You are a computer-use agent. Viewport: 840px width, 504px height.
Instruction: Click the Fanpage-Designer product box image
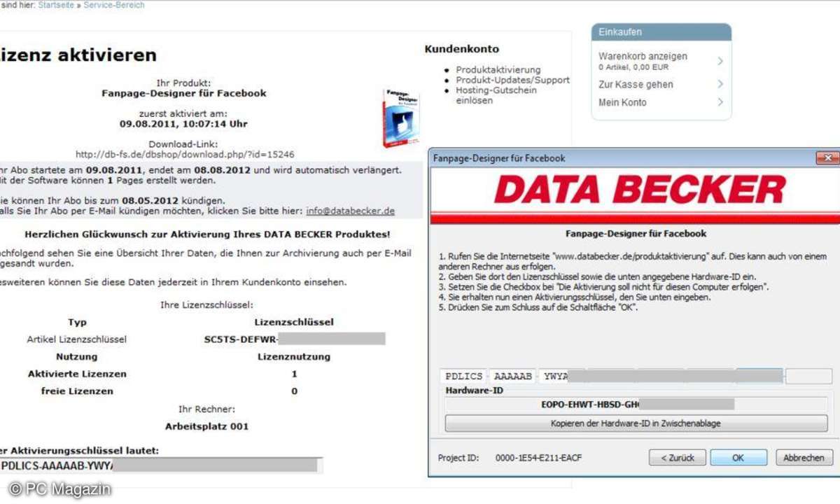[x=401, y=117]
